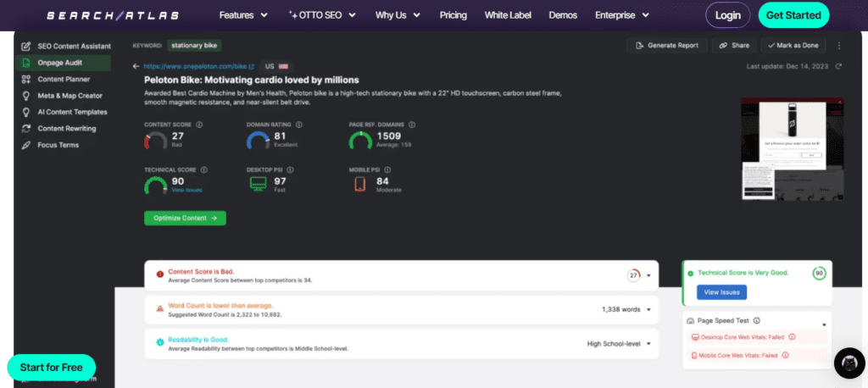Screen dimensions: 868x388
Task: Expand the Enterprise menu
Action: pos(622,15)
